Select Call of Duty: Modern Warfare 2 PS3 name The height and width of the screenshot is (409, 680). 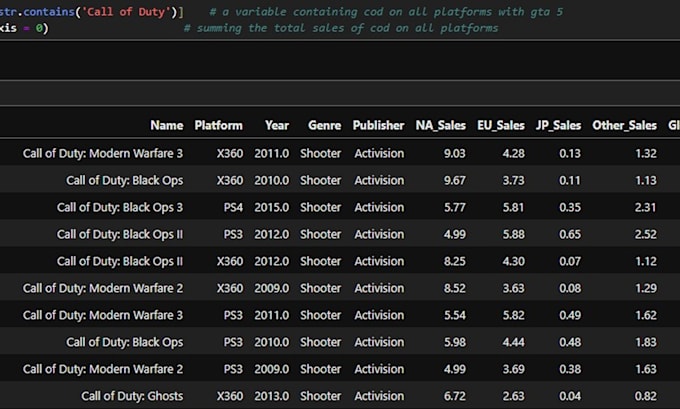103,369
